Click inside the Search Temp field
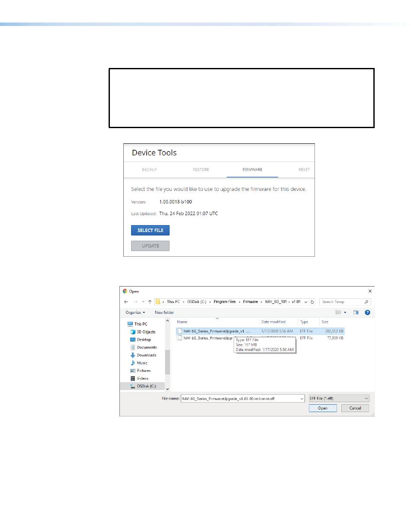The width and height of the screenshot is (411, 532). (x=342, y=302)
